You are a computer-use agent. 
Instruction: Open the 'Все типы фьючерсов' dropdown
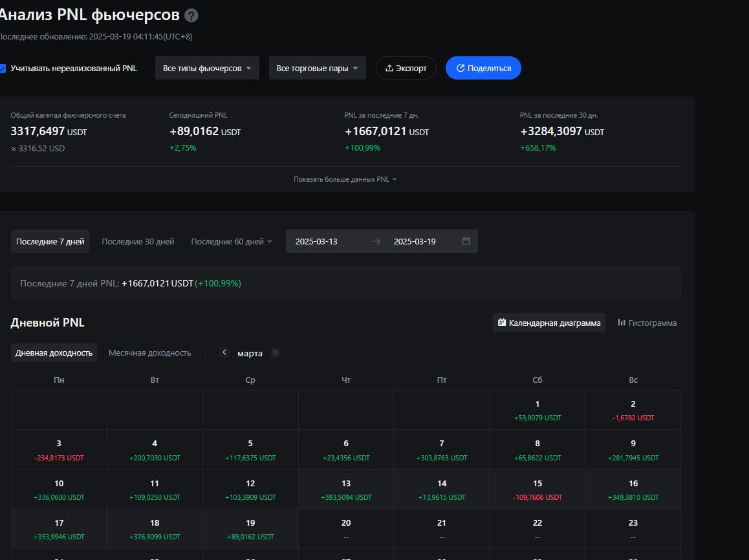coord(208,68)
